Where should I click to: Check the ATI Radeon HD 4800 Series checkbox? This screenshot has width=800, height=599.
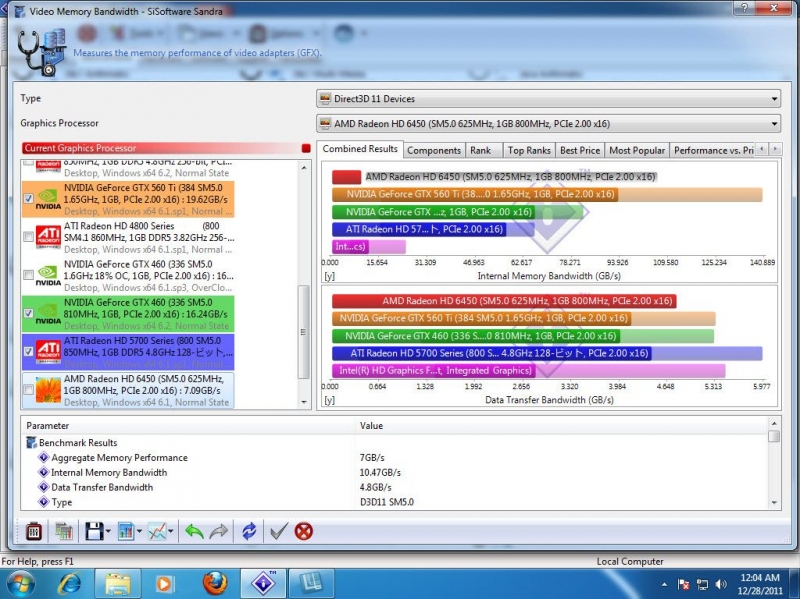pyautogui.click(x=29, y=237)
